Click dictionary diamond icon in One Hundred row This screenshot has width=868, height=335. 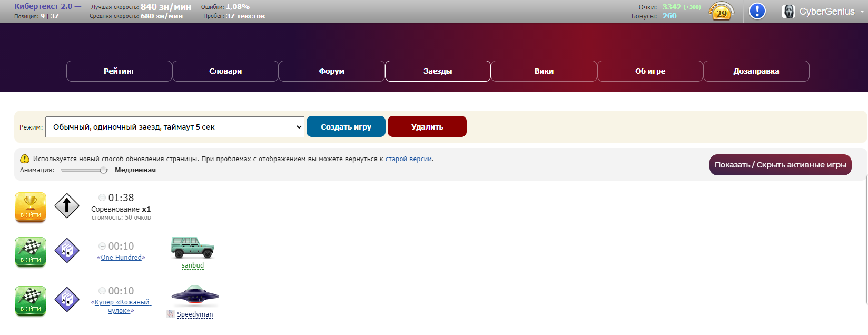click(x=67, y=250)
